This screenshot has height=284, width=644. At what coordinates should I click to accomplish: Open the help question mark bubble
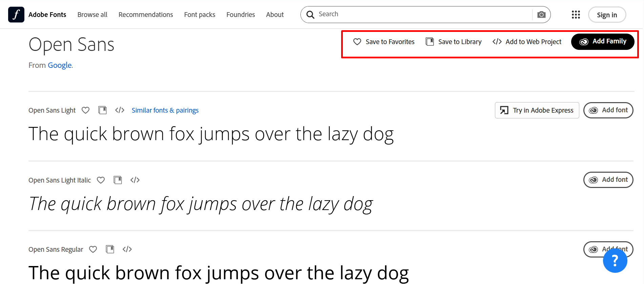coord(615,261)
